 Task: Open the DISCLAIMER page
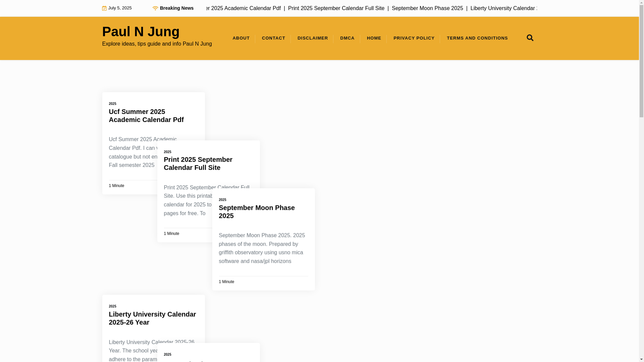[313, 38]
